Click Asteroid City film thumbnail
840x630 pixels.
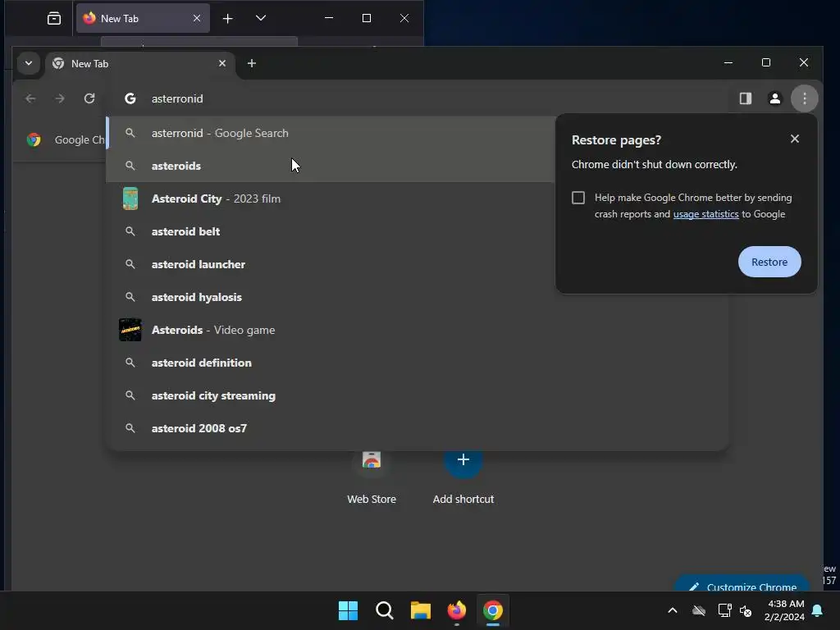(x=130, y=199)
